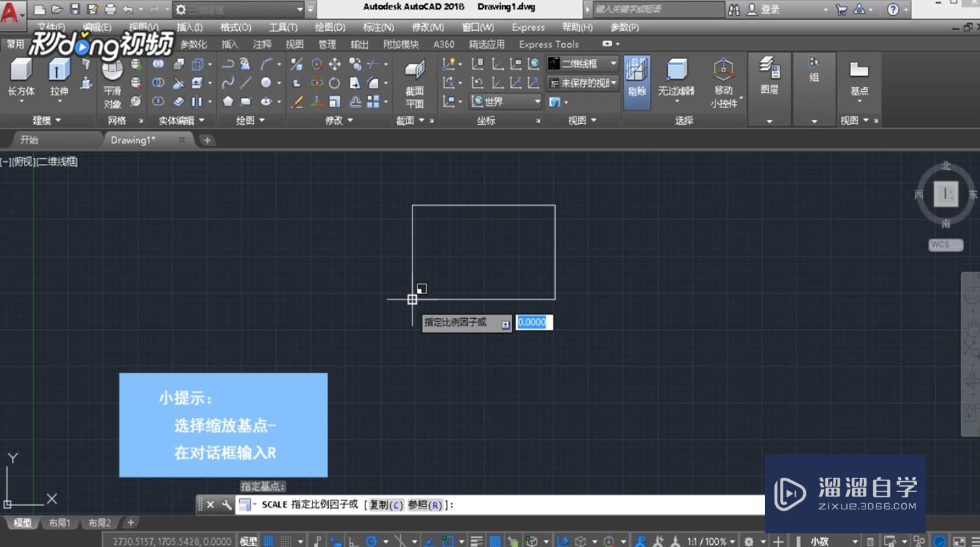Open the 世界 coordinate system dropdown

click(506, 101)
